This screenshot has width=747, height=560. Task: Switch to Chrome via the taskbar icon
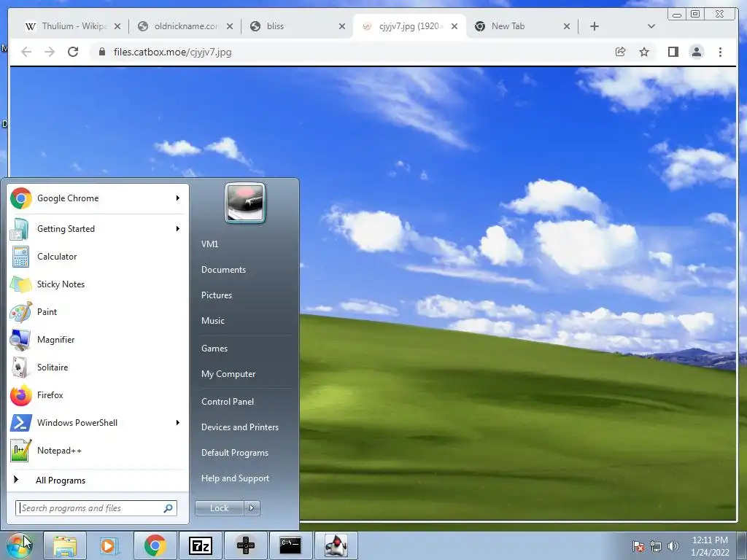155,545
